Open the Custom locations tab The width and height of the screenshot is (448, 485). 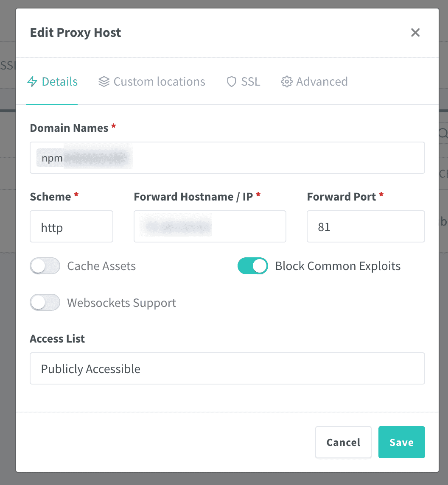point(159,81)
